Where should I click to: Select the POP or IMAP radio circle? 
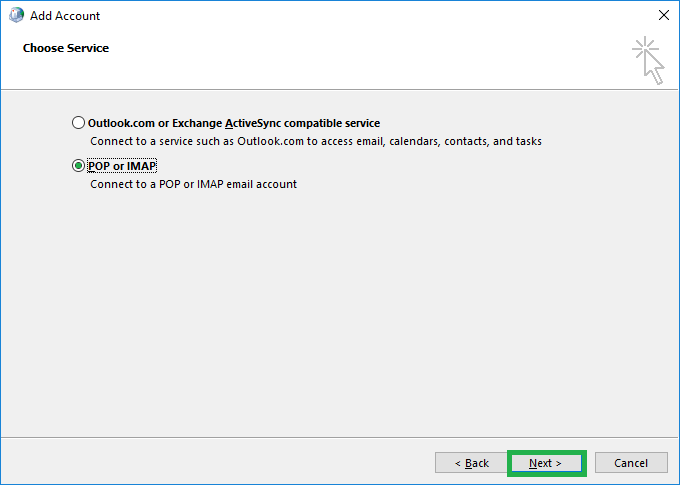pos(78,166)
